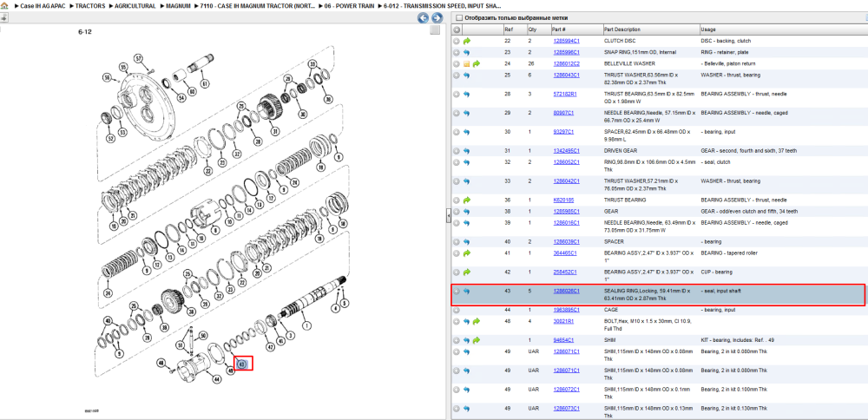Click green arrow on ref 36 THRUST BEARING row
Image resolution: width=868 pixels, height=420 pixels.
[x=467, y=200]
